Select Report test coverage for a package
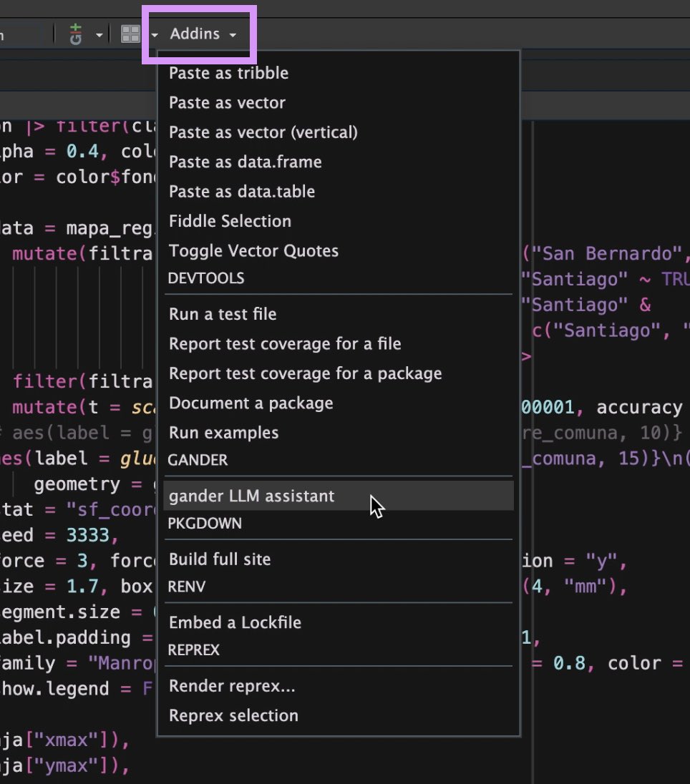 [x=305, y=373]
